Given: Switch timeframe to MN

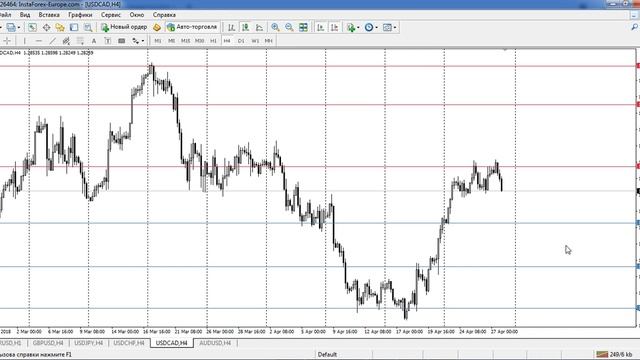Looking at the screenshot, I should (x=268, y=41).
